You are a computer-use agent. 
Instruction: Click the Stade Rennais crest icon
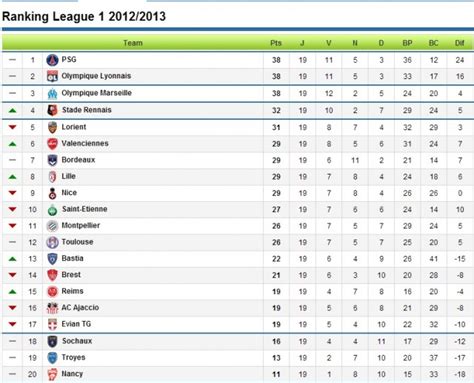point(52,110)
